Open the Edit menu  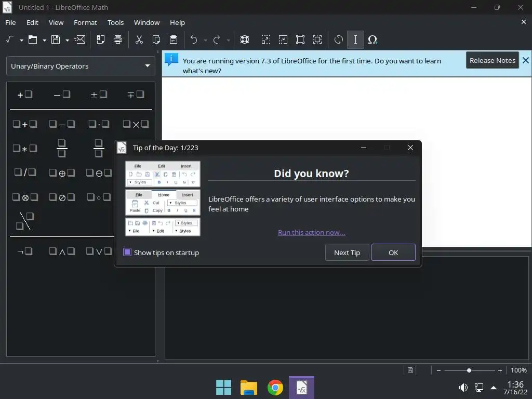coord(32,22)
